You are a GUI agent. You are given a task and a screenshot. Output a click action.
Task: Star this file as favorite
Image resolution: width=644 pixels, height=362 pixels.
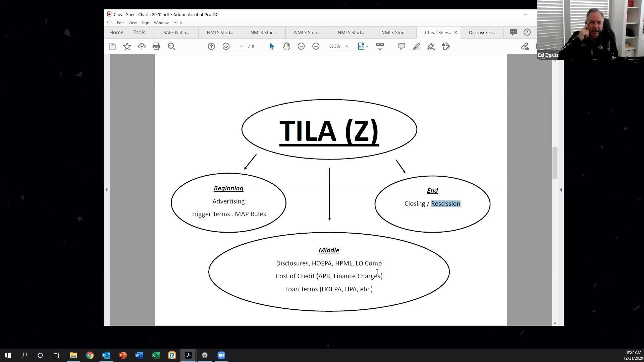(x=127, y=46)
